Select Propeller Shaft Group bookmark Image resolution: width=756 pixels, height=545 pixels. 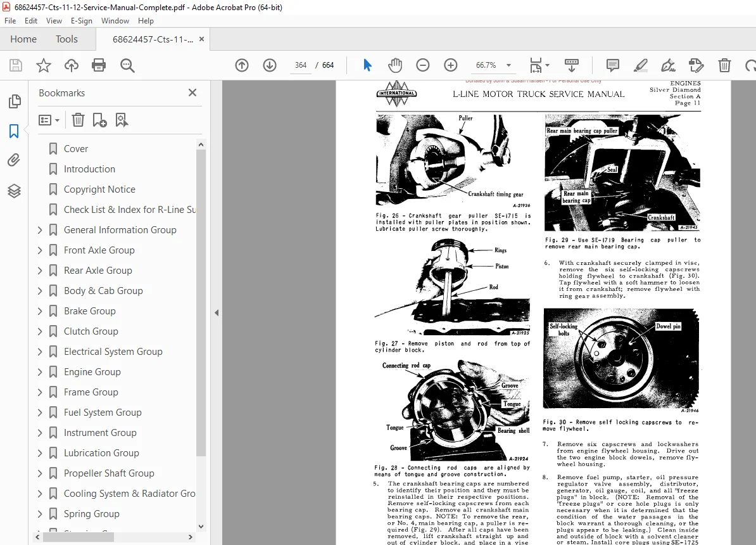click(x=110, y=473)
